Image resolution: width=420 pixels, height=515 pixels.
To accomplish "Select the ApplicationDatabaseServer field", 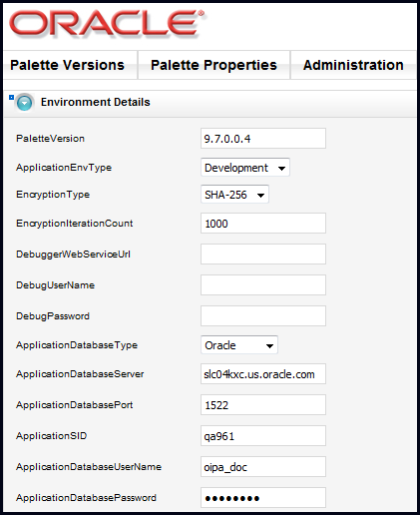I will pyautogui.click(x=263, y=374).
